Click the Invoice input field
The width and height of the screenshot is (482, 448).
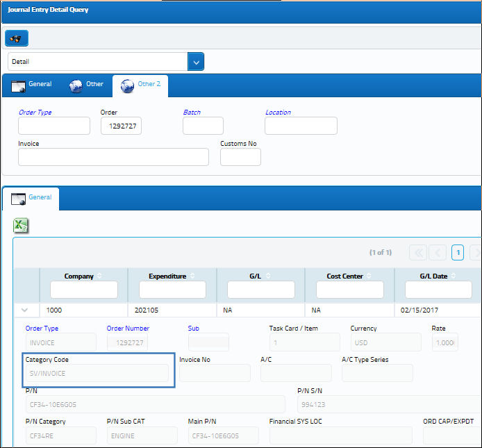click(x=113, y=157)
